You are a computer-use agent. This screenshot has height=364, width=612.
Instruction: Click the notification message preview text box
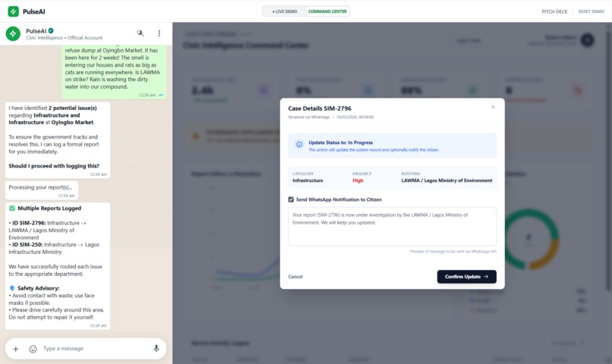coord(392,227)
